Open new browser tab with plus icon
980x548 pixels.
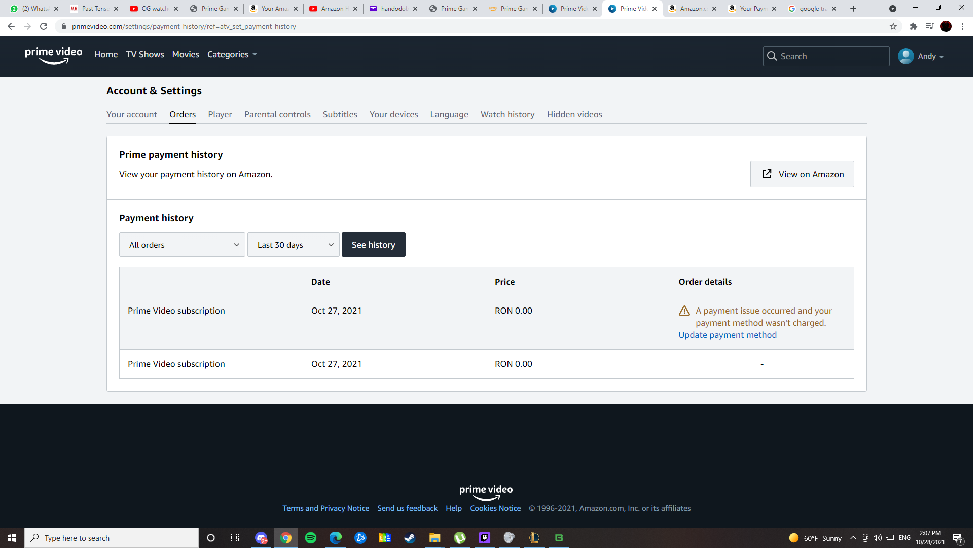pos(853,9)
